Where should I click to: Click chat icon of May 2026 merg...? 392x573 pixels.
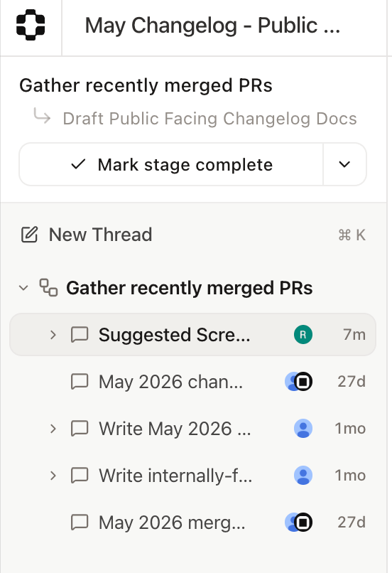tap(80, 523)
